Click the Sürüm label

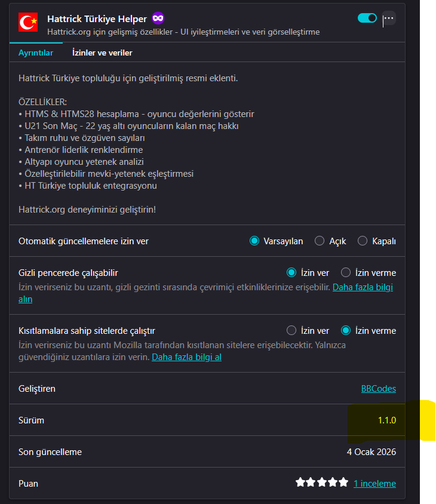pos(31,420)
